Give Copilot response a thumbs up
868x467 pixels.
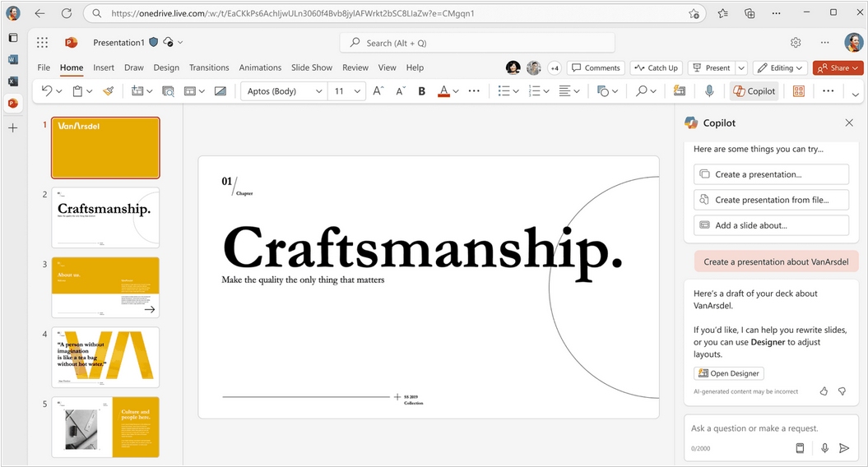point(824,391)
